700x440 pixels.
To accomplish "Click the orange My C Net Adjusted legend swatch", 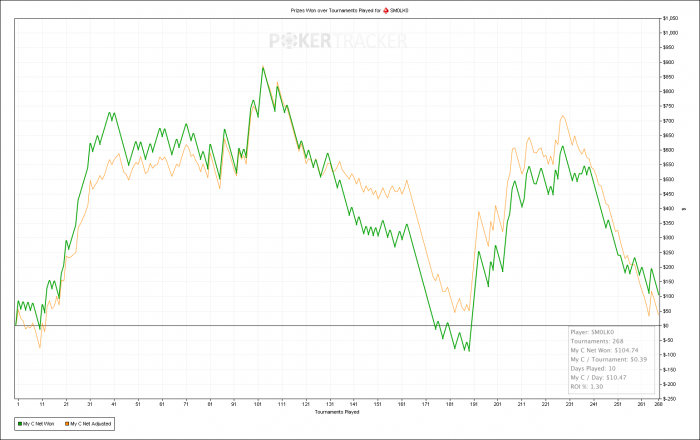I will pos(67,424).
